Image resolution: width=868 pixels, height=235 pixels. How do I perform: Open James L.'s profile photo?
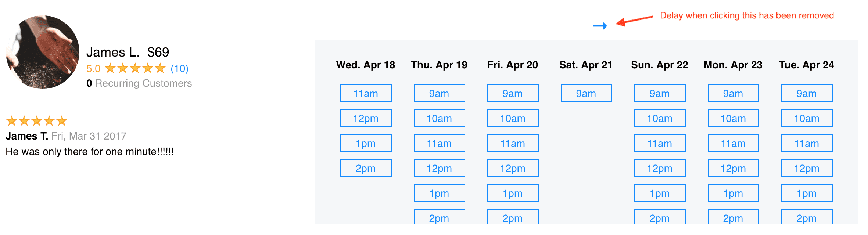coord(43,52)
